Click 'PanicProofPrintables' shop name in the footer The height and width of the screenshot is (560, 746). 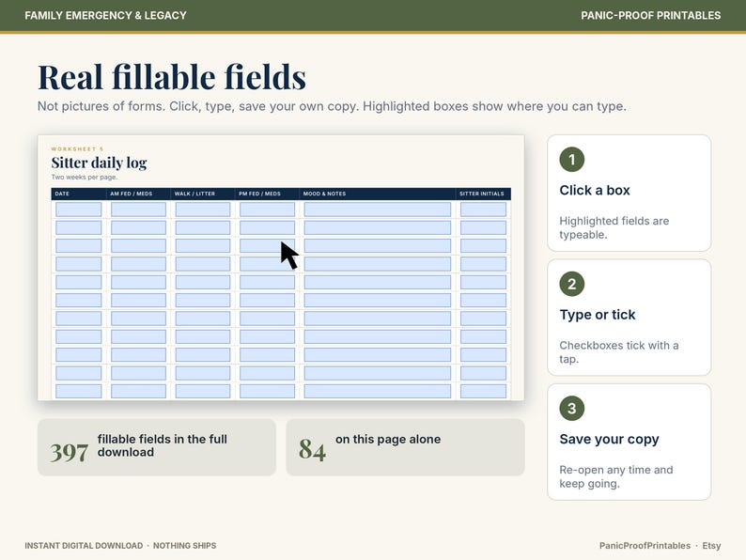tap(645, 546)
